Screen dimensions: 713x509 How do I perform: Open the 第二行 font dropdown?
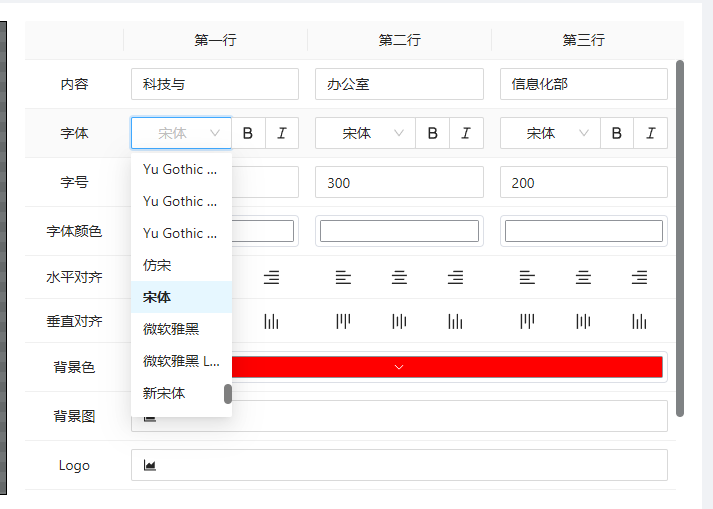click(x=365, y=133)
